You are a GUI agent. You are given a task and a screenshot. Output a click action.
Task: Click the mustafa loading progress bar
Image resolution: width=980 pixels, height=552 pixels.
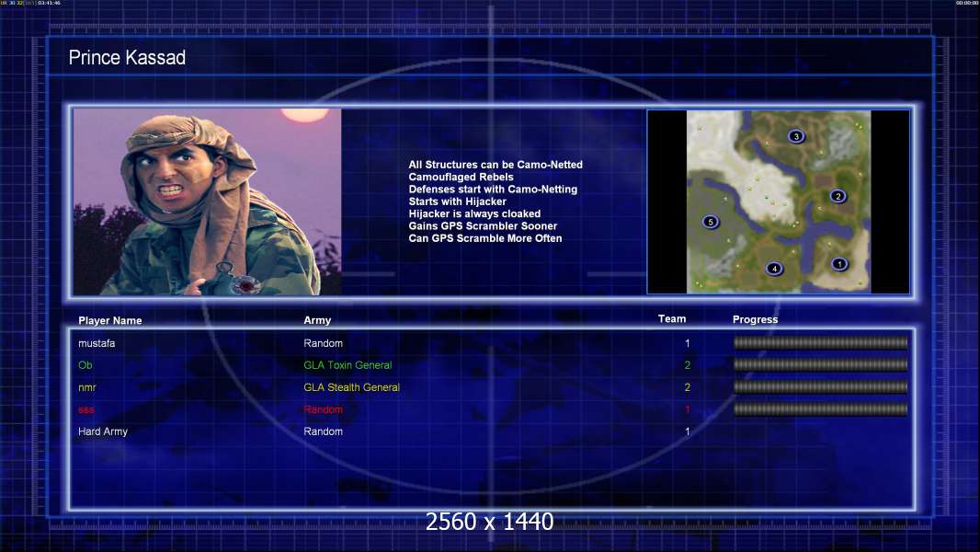(x=821, y=342)
